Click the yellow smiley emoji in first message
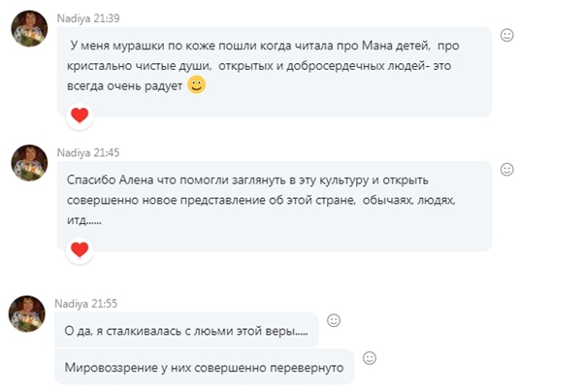This screenshot has width=585, height=392. pyautogui.click(x=197, y=85)
